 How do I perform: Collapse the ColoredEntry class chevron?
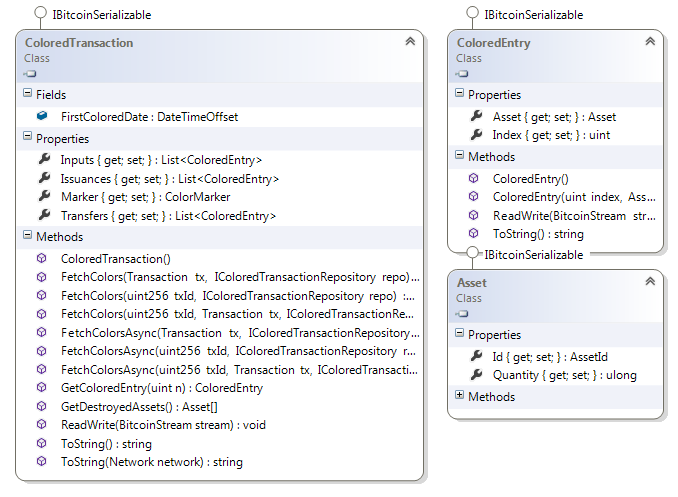(x=650, y=42)
